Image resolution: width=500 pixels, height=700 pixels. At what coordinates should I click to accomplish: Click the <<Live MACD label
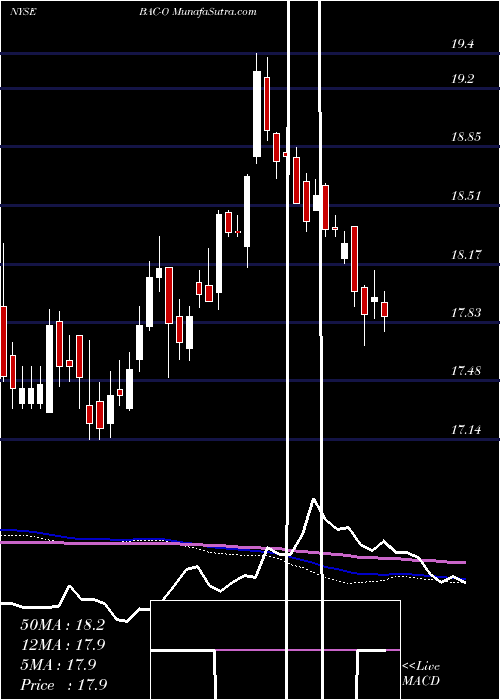(x=421, y=673)
